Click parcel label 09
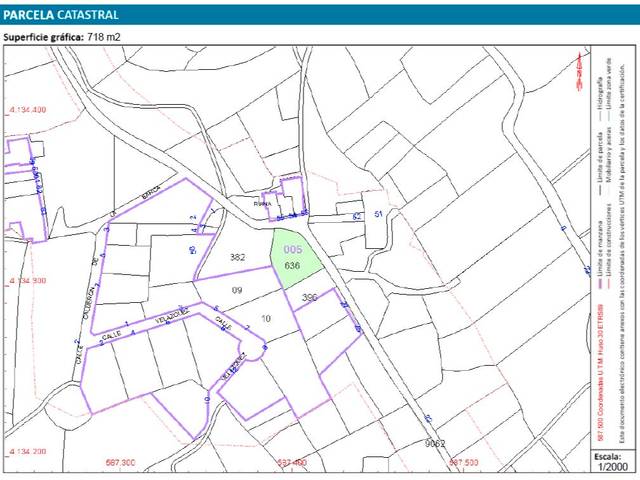Screen dimensions: 640x480 click(x=238, y=291)
